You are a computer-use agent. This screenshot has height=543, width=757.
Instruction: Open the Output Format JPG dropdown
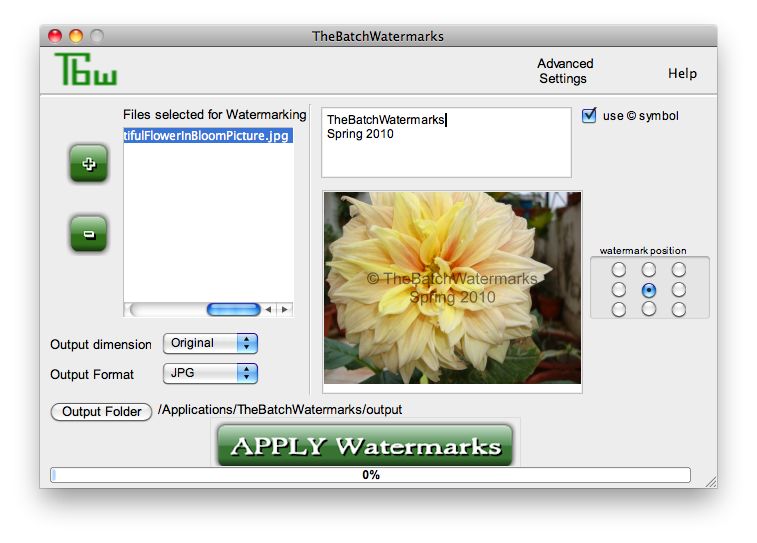click(210, 373)
